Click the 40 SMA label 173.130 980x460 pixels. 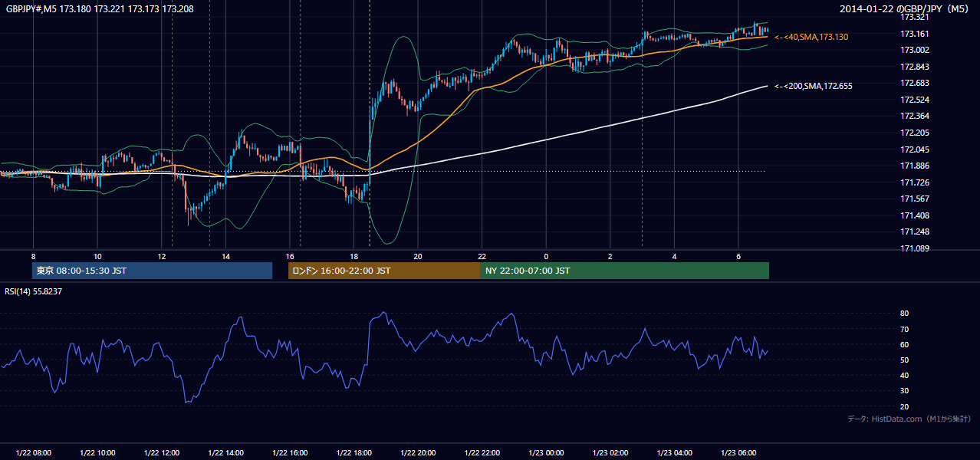click(x=811, y=37)
